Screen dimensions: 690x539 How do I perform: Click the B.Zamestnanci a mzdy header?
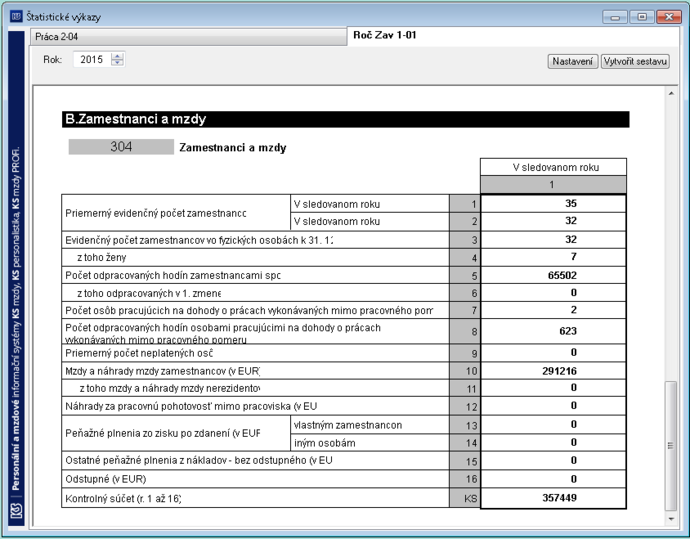pyautogui.click(x=345, y=119)
